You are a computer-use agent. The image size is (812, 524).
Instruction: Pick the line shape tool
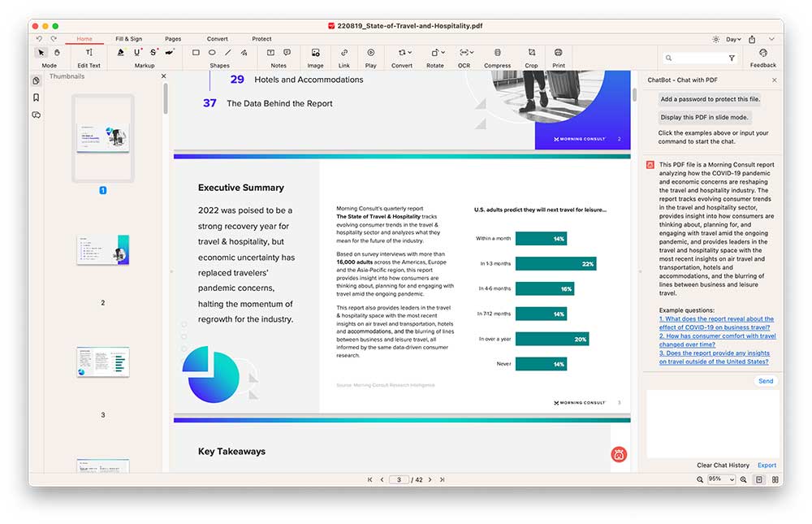pyautogui.click(x=228, y=52)
